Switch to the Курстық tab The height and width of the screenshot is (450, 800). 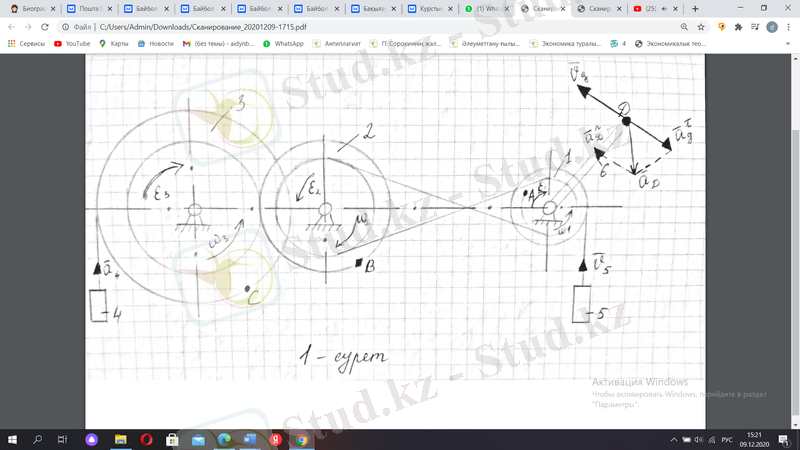point(431,9)
